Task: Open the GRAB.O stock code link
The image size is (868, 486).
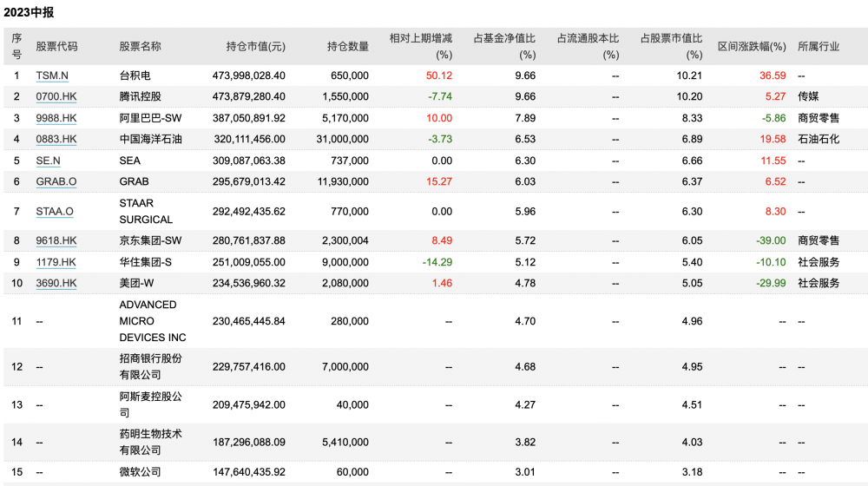Action: pos(56,181)
